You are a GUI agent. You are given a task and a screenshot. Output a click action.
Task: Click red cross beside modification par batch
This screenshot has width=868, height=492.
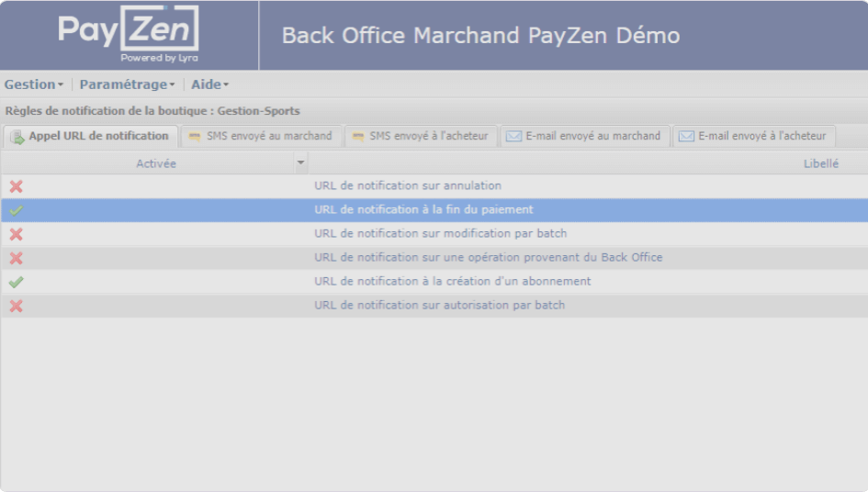pyautogui.click(x=16, y=234)
